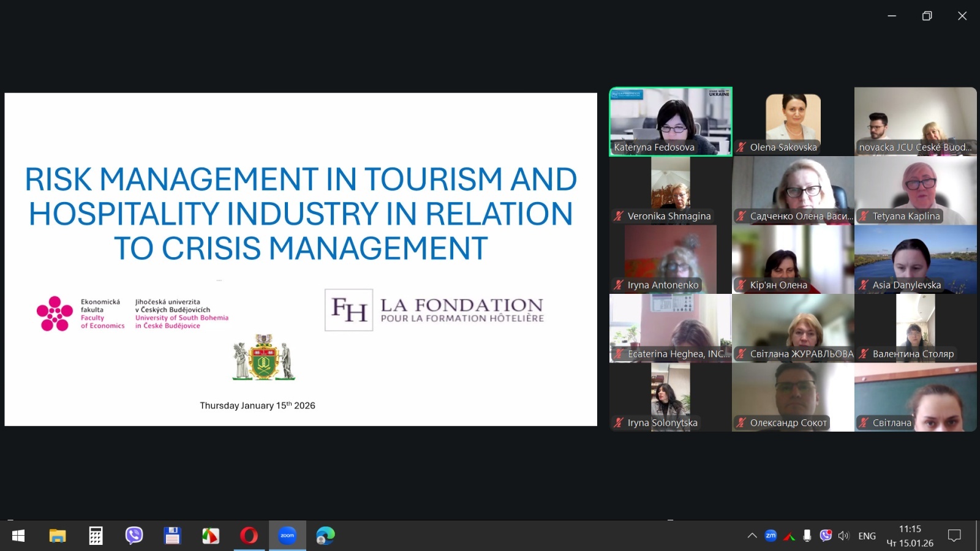The height and width of the screenshot is (551, 980).
Task: Click the volume speaker icon
Action: (844, 536)
